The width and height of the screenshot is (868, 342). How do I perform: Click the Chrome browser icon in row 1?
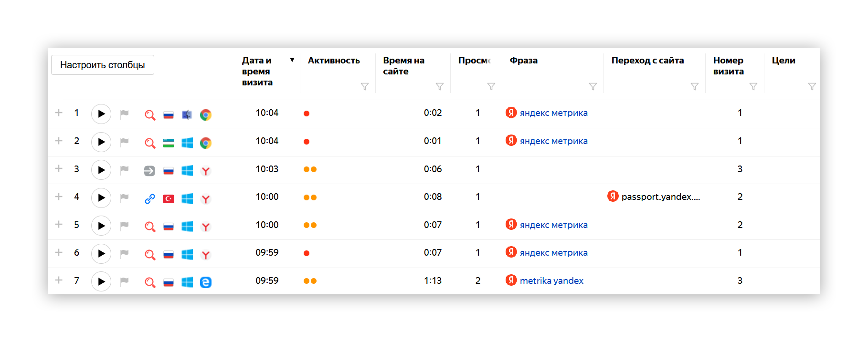pos(206,115)
